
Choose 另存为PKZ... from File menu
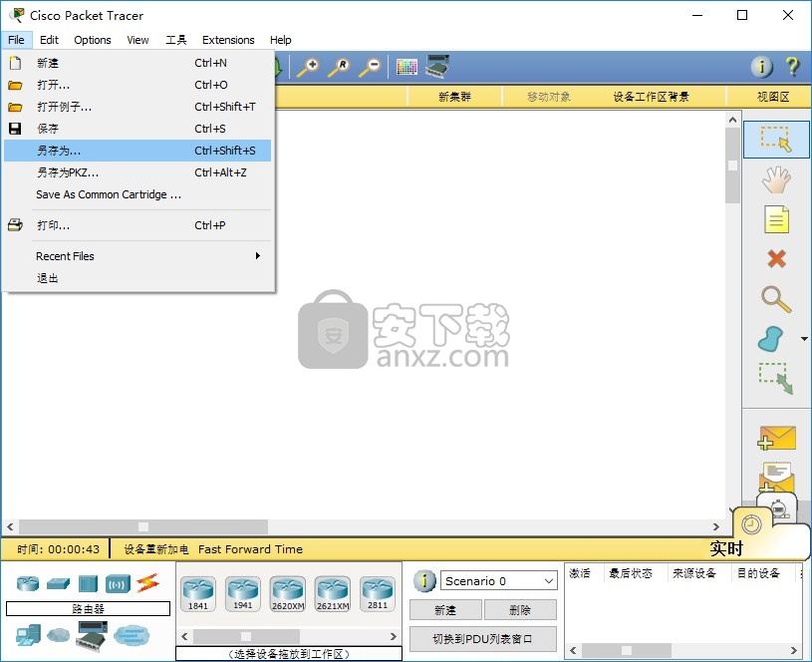pyautogui.click(x=137, y=172)
